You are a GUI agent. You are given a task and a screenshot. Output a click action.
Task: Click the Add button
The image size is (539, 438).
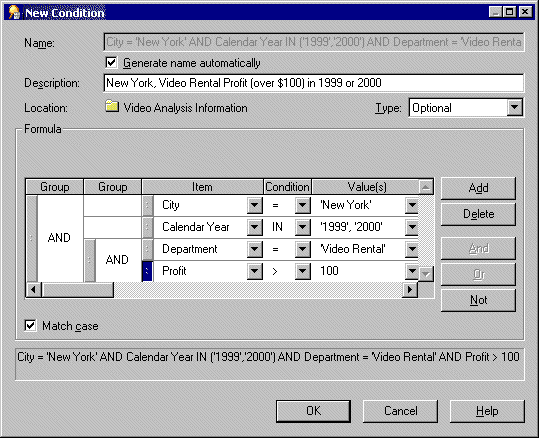click(478, 188)
